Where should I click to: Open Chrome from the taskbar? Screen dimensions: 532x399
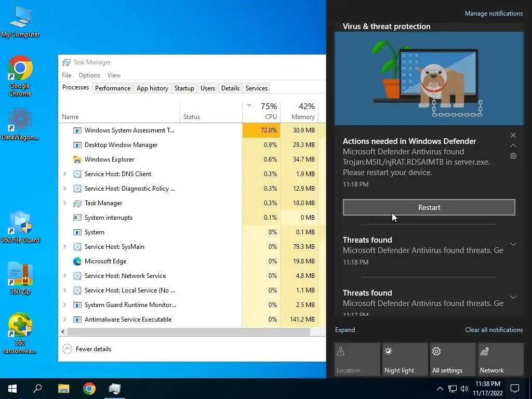[89, 389]
